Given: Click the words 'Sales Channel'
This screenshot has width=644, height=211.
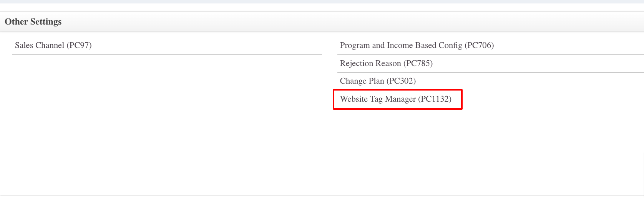Looking at the screenshot, I should click(40, 45).
